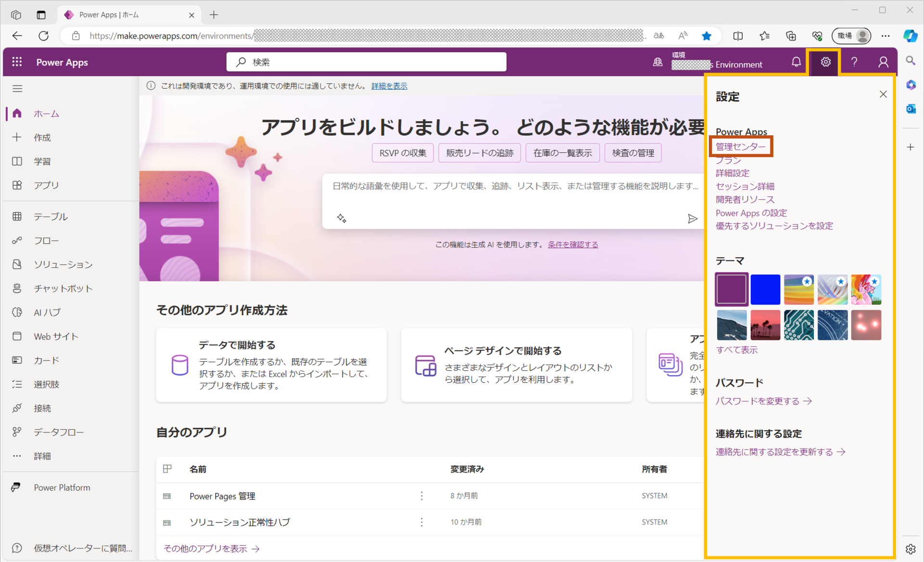Screen dimensions: 924x562
Task: Open the ページ デザインで開始する card
Action: (516, 365)
